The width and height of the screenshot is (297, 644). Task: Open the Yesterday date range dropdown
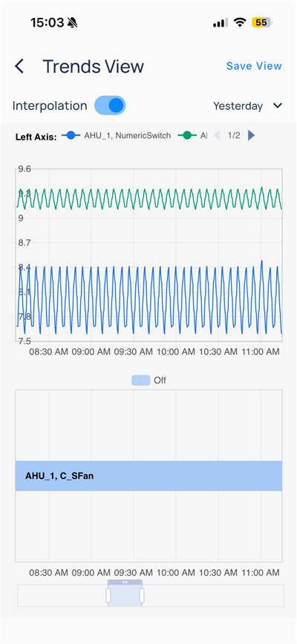coord(248,106)
